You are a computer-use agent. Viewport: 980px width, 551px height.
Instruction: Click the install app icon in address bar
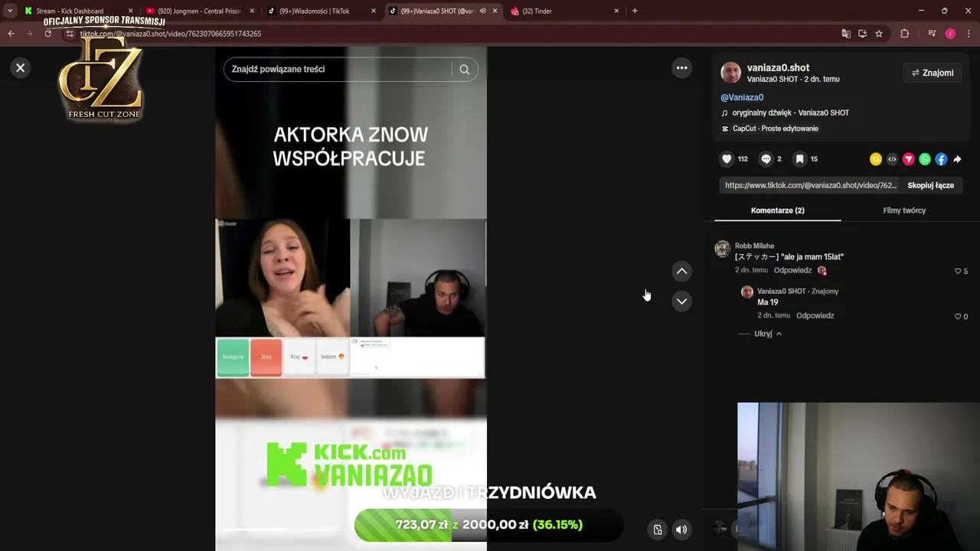(862, 34)
